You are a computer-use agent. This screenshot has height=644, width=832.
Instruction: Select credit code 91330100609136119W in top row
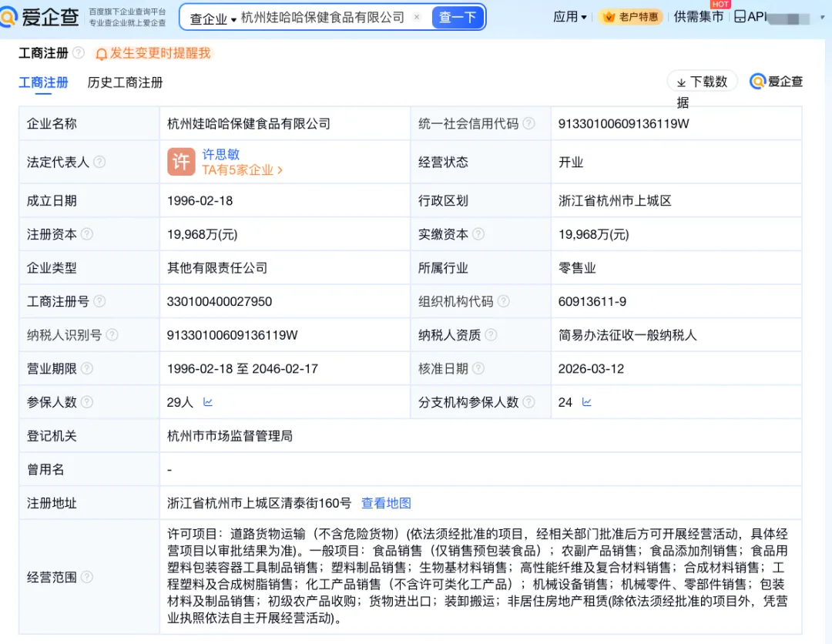coord(623,123)
